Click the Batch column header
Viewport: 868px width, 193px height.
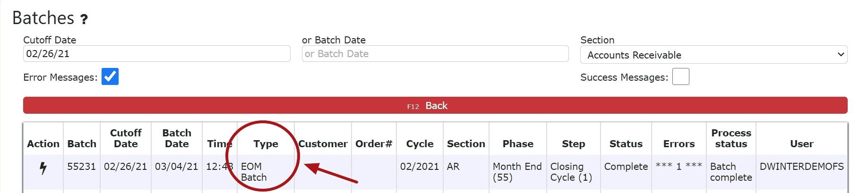[x=82, y=144]
